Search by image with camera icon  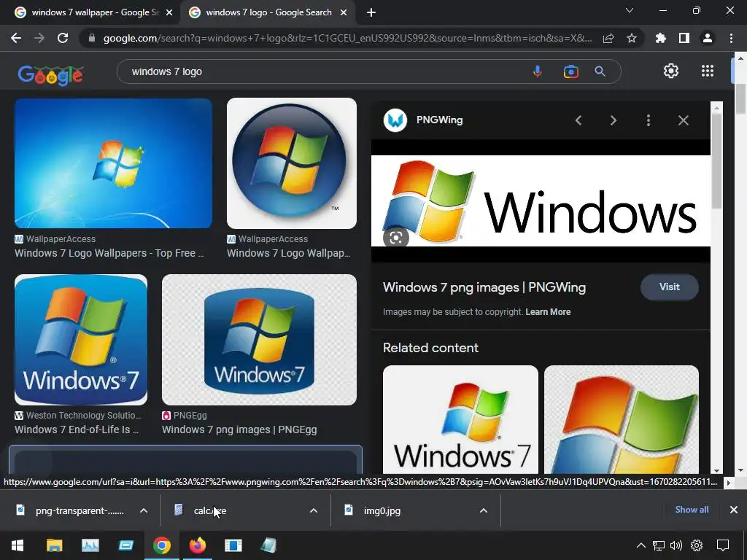(570, 71)
